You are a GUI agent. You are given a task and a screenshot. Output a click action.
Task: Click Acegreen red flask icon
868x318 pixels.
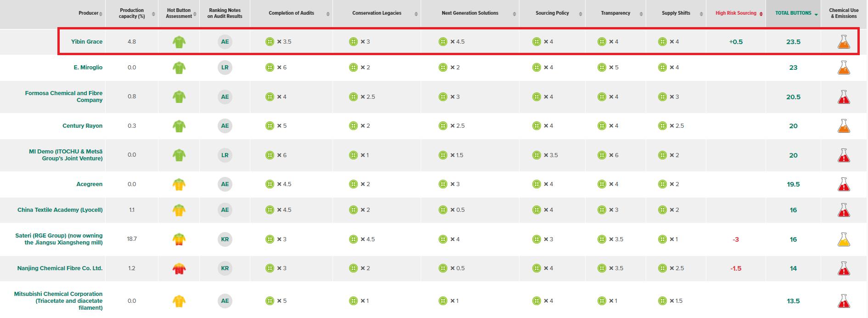click(x=844, y=184)
